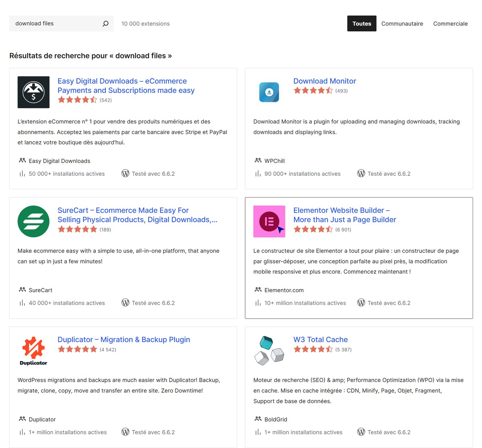482x448 pixels.
Task: Open the Download Monitor title link
Action: pos(325,81)
